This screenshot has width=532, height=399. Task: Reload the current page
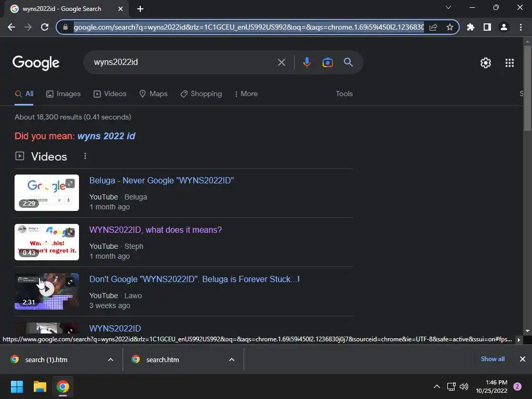[45, 27]
